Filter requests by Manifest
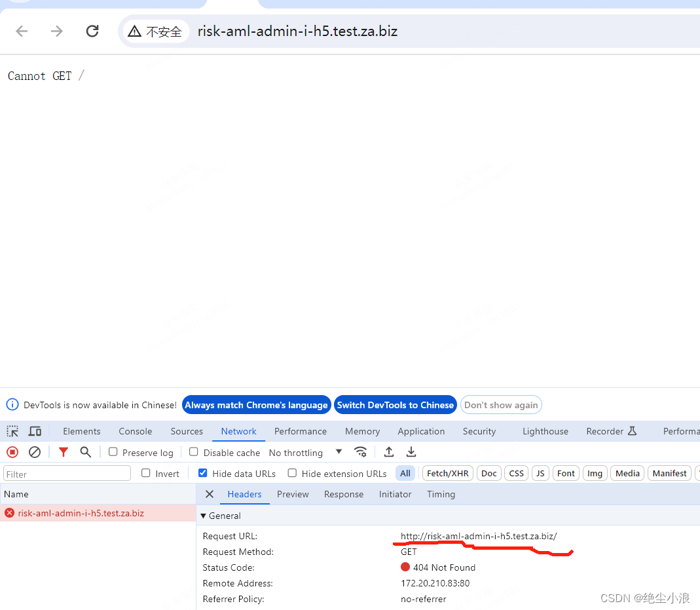 [670, 473]
